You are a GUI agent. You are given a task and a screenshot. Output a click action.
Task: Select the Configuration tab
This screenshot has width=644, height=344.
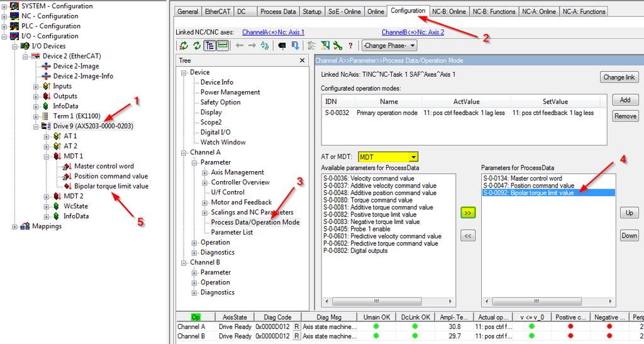point(408,11)
